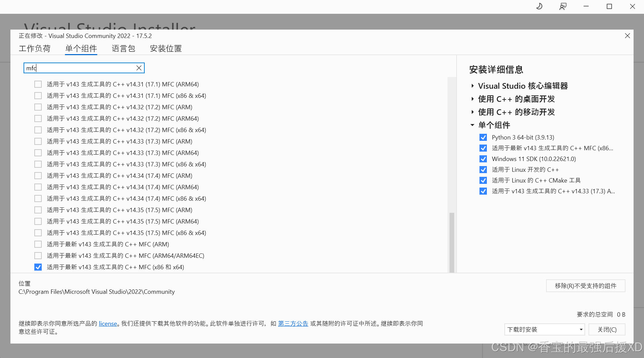Open the 语言包 tab

coord(123,48)
